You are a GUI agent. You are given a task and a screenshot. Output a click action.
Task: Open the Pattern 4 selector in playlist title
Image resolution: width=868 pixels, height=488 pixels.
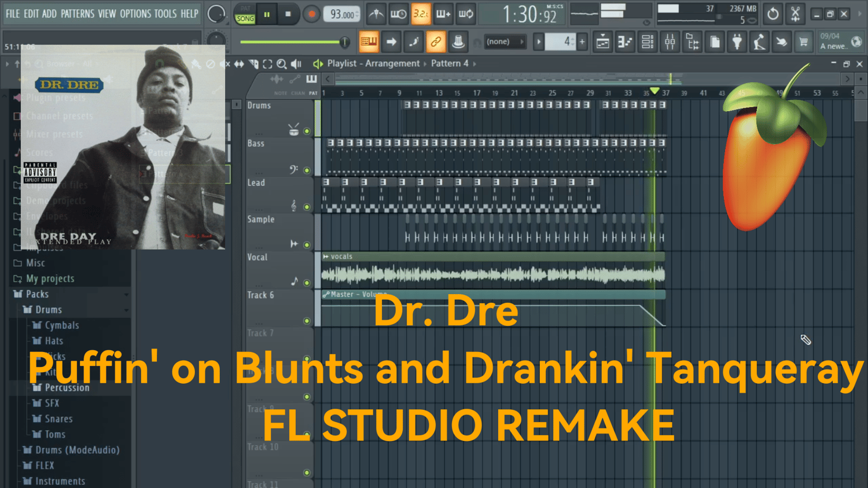click(x=450, y=64)
